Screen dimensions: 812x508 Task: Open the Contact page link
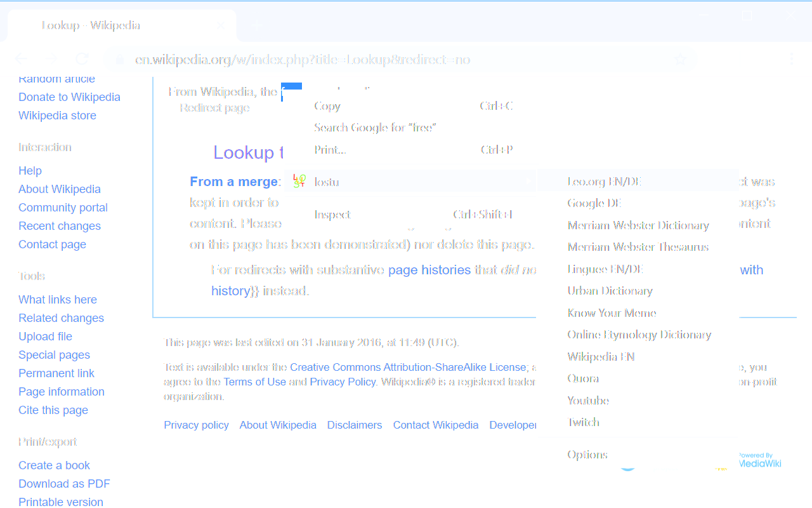[x=53, y=244]
